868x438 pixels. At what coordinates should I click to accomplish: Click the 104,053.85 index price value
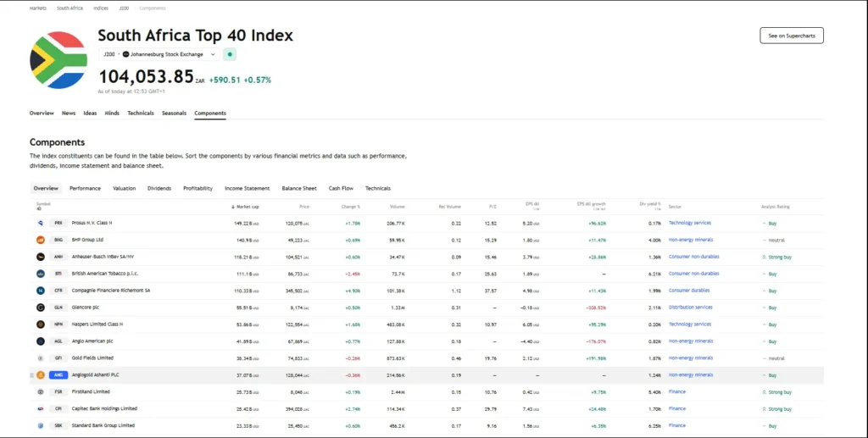pyautogui.click(x=146, y=76)
